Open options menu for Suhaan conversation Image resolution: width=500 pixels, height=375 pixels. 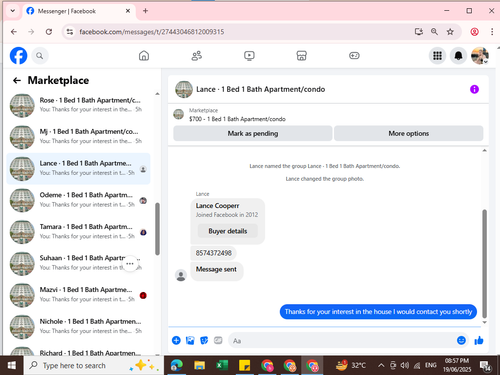point(130,263)
